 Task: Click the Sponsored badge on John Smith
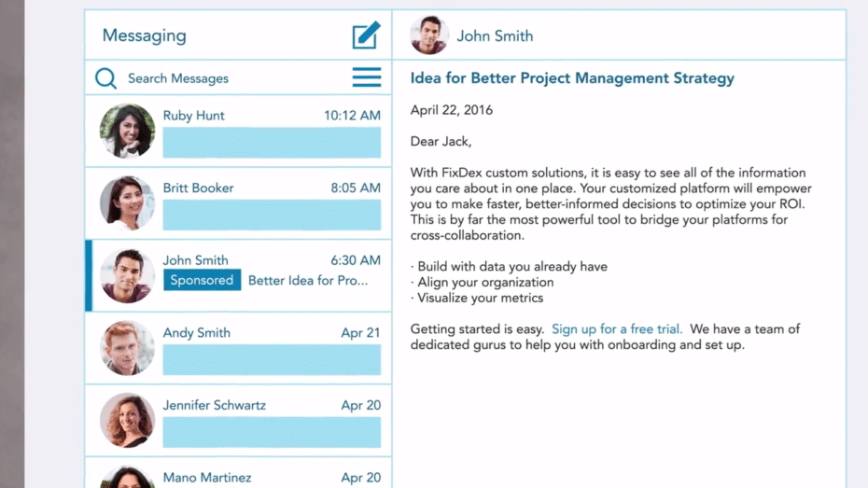click(202, 280)
